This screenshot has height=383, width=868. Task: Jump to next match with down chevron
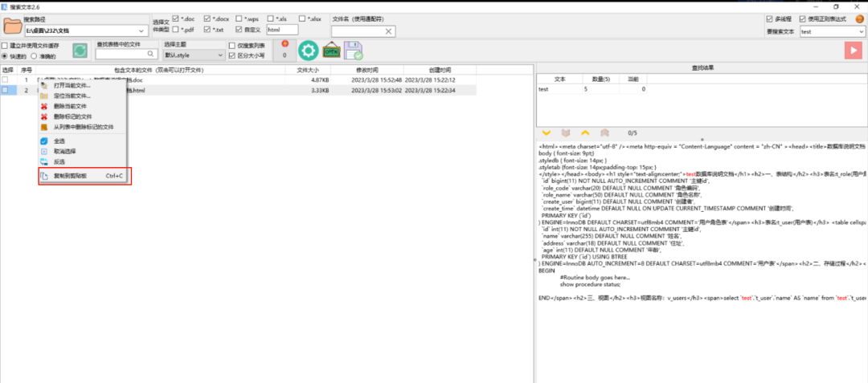click(547, 132)
